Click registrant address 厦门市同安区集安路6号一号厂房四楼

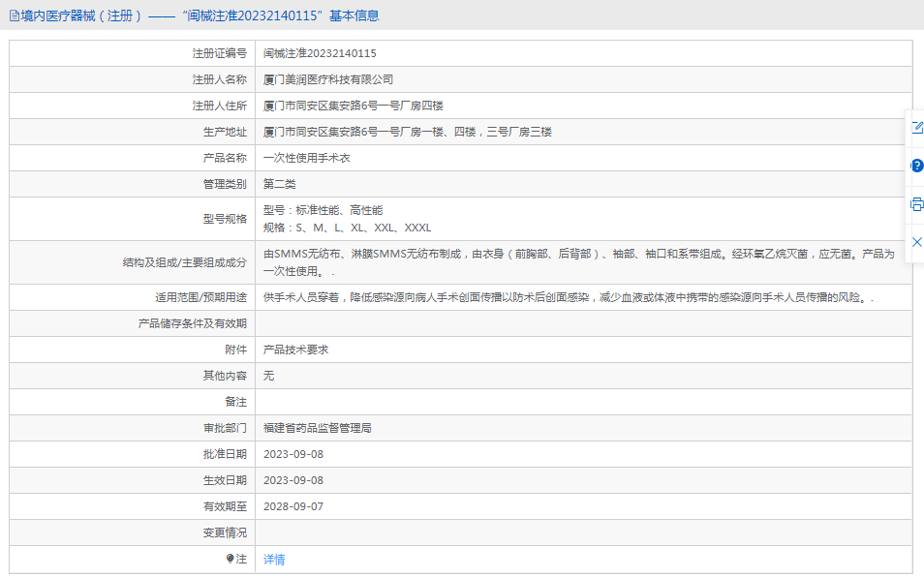tap(353, 106)
